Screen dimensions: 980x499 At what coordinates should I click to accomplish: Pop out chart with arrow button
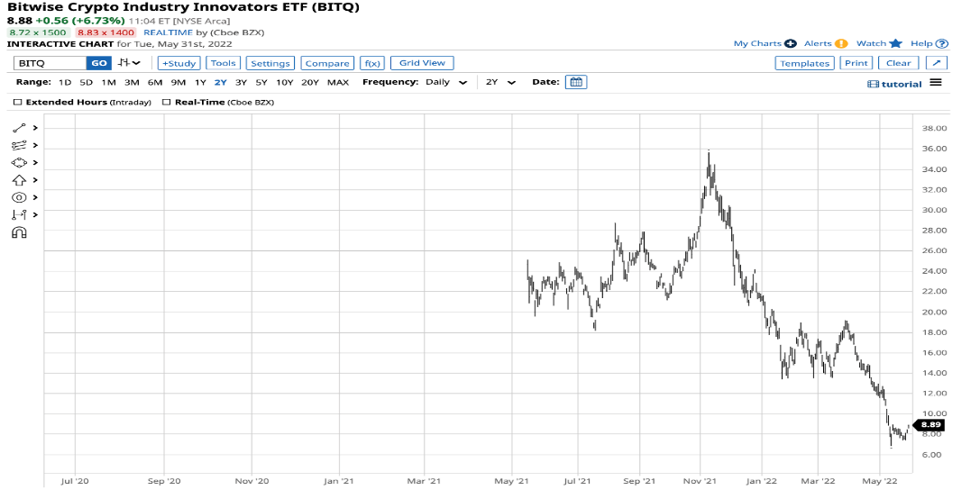[x=937, y=63]
